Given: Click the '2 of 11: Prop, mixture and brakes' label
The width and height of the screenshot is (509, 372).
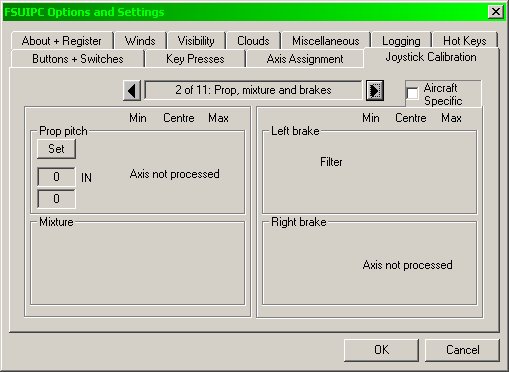Looking at the screenshot, I should click(253, 90).
